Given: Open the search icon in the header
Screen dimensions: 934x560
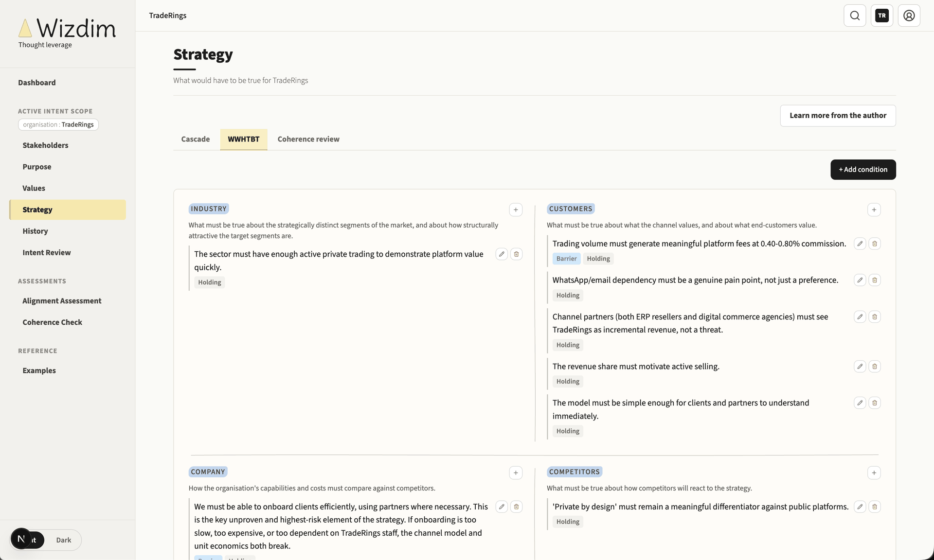Looking at the screenshot, I should click(x=855, y=16).
